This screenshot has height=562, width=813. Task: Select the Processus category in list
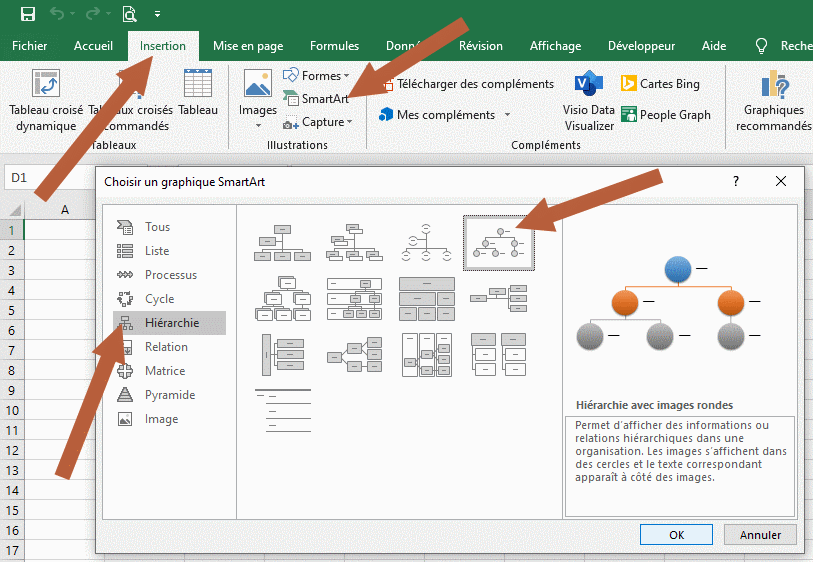pyautogui.click(x=170, y=275)
